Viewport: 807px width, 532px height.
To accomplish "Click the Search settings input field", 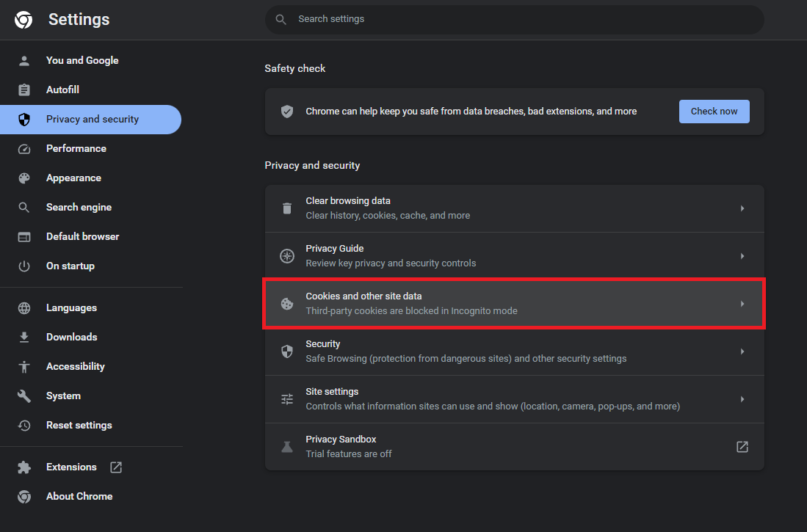I will (514, 19).
